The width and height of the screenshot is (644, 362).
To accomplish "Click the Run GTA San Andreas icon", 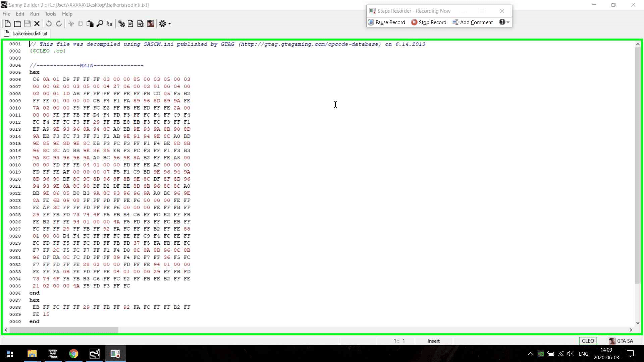I will pos(151,23).
